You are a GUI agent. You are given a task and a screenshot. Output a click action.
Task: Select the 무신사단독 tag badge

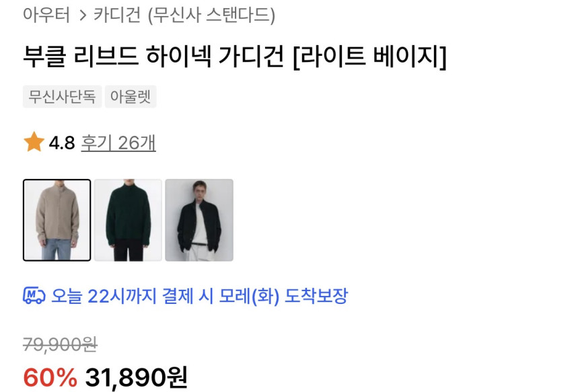click(x=62, y=97)
